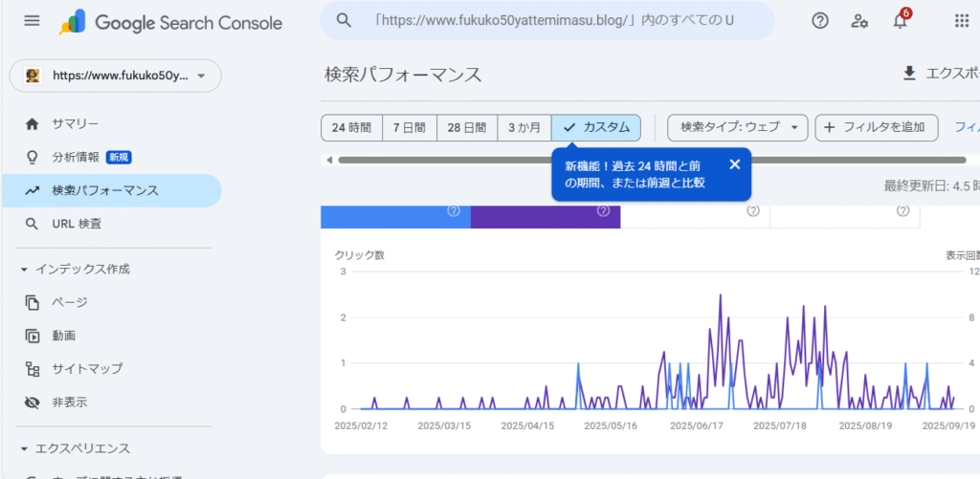Go to サマリー in the sidebar
Screen dimensions: 980x479
click(75, 123)
